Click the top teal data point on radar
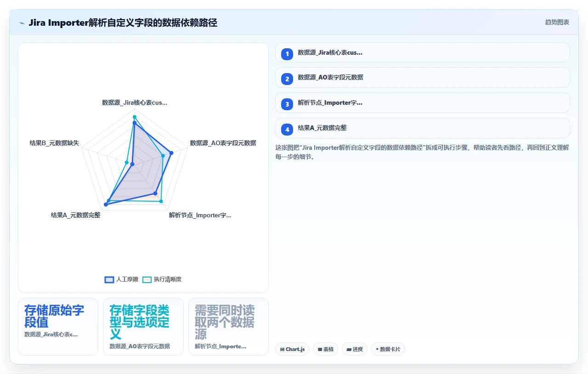This screenshot has height=374, width=588. 135,117
